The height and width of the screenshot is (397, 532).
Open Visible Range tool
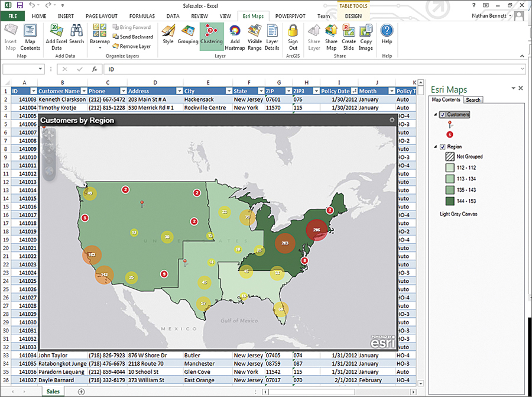254,37
